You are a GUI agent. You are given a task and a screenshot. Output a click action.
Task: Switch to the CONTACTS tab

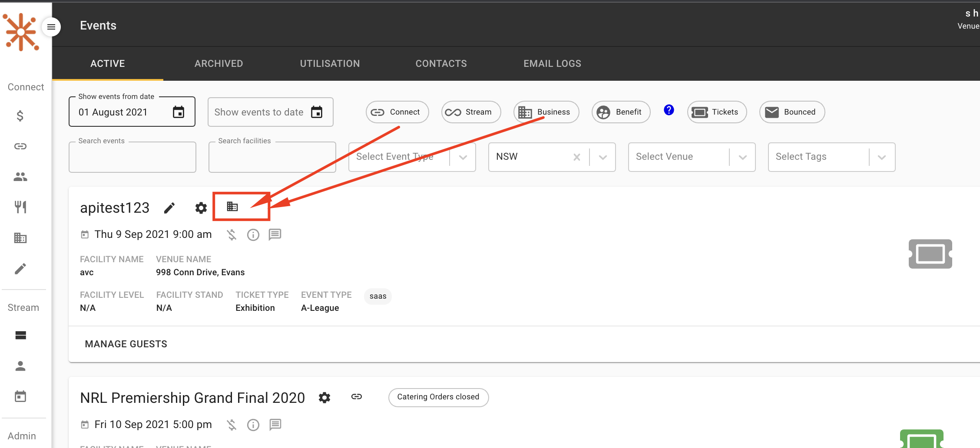click(x=441, y=64)
